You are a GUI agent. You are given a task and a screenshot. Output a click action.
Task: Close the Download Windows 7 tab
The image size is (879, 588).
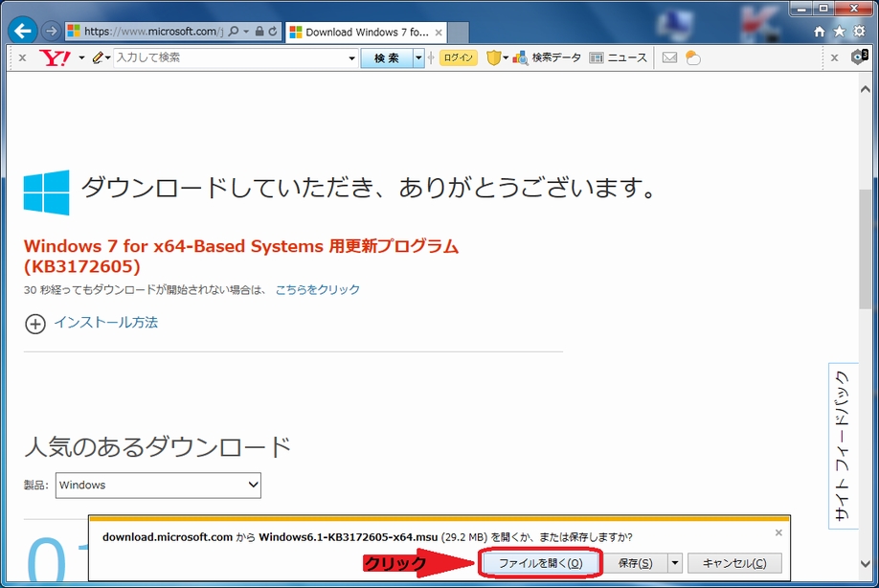pyautogui.click(x=439, y=33)
